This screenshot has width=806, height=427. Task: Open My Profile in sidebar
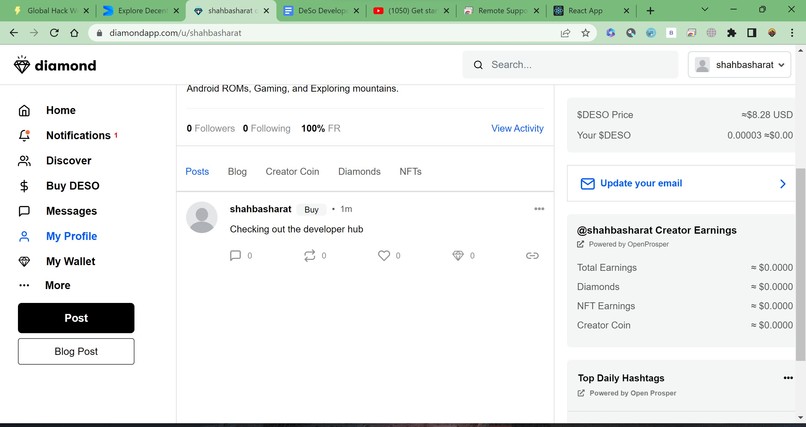(58, 236)
